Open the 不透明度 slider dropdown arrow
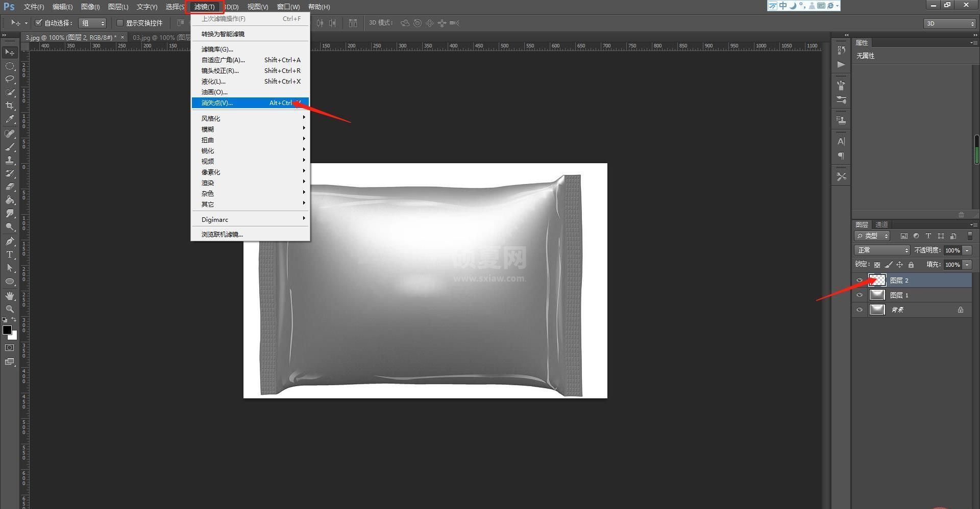 tap(967, 250)
